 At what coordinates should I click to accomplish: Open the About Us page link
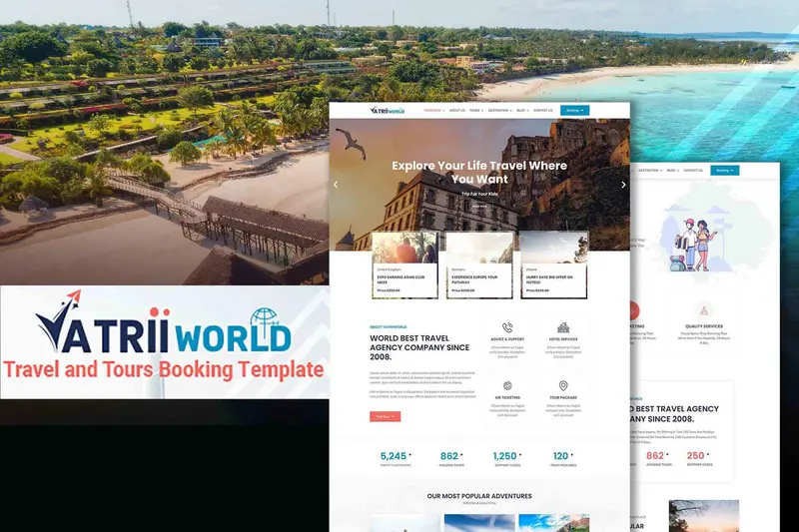457,111
